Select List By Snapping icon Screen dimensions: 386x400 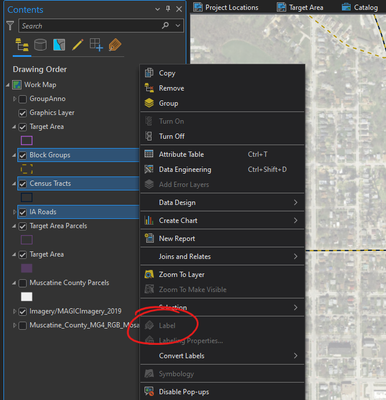point(96,45)
